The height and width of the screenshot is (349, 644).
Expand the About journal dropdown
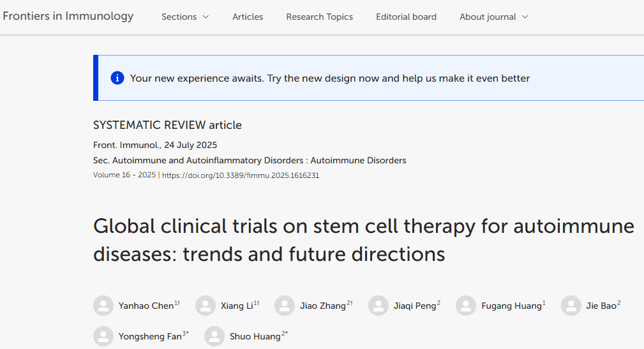(493, 17)
